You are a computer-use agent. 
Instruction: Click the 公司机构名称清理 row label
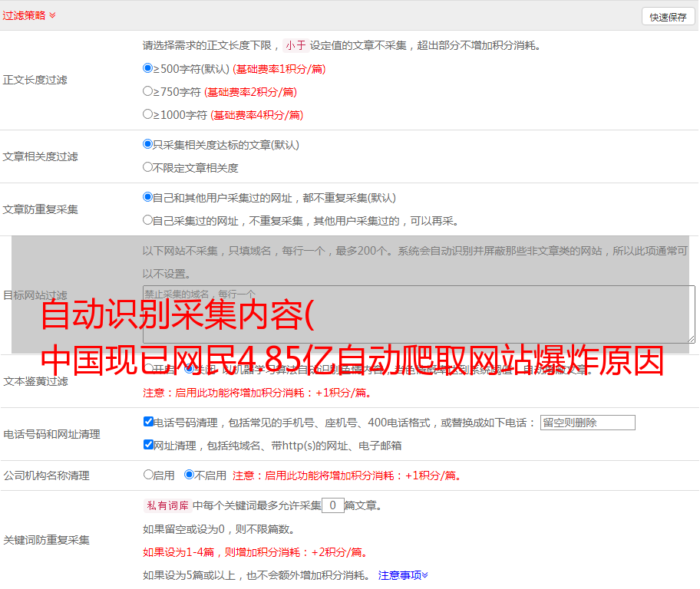[x=46, y=475]
